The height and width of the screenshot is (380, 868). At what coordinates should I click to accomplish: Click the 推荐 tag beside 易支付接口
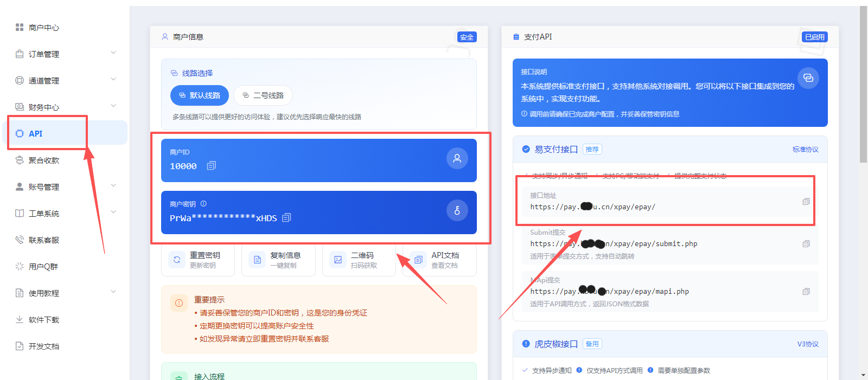592,150
